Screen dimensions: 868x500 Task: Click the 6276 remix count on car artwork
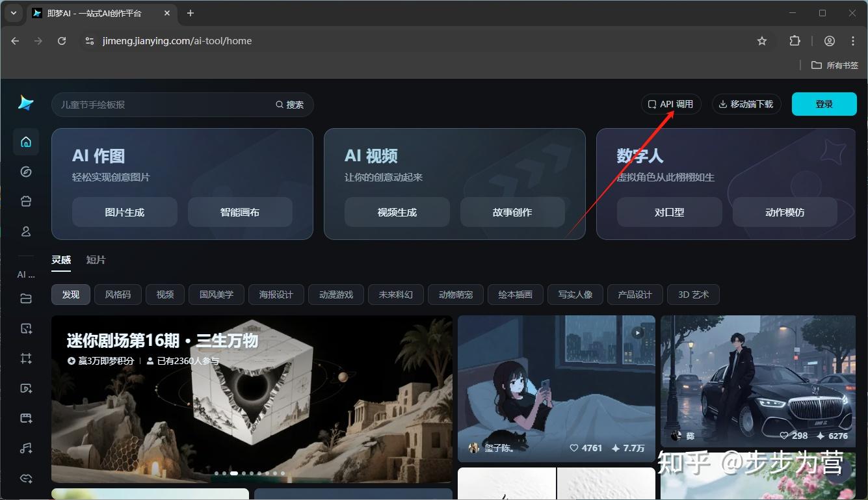tap(832, 436)
